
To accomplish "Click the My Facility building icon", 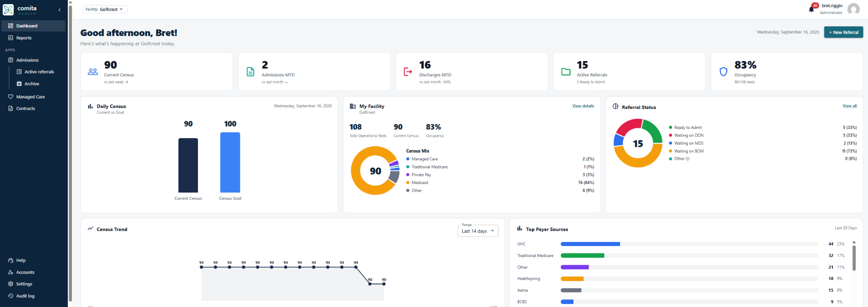I will coord(353,106).
